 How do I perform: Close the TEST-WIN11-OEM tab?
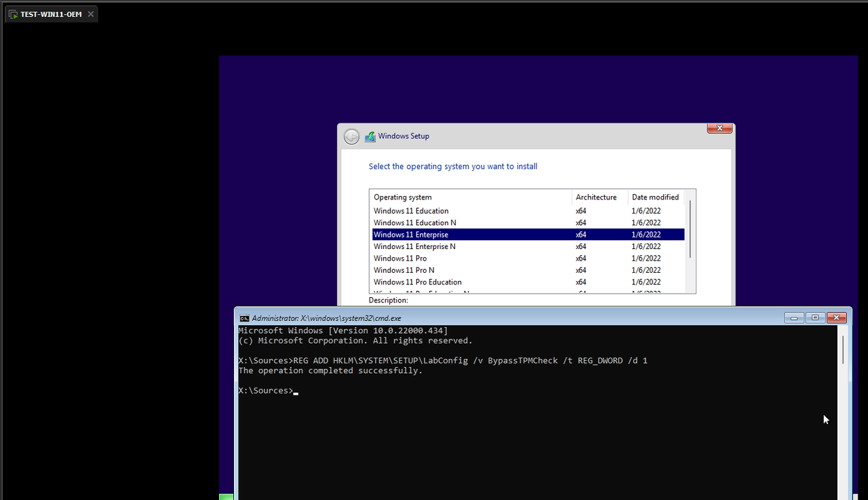[x=91, y=14]
